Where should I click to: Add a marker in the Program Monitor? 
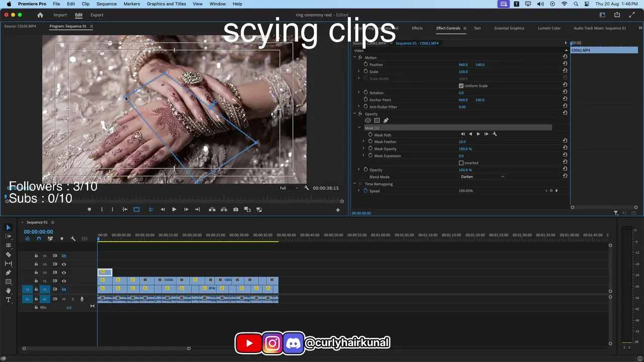(x=90, y=210)
